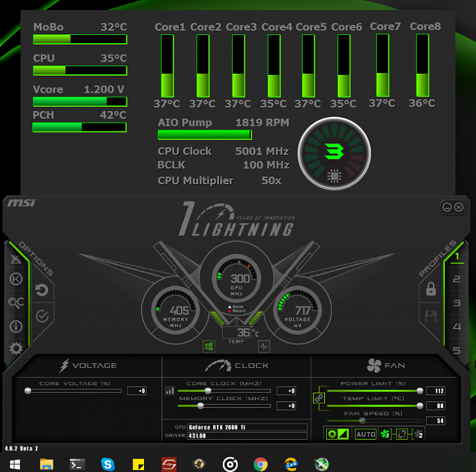Open Skype from the taskbar
Screen dimensions: 476x472
tap(108, 464)
